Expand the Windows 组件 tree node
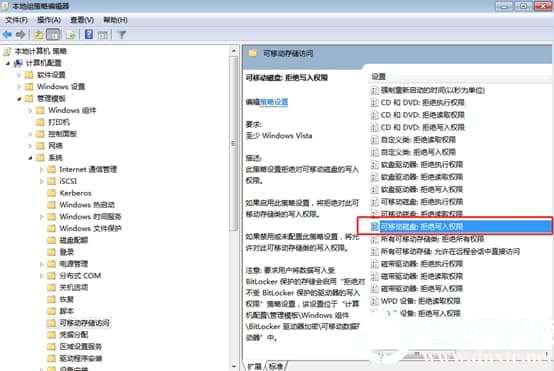The height and width of the screenshot is (371, 554). point(30,111)
